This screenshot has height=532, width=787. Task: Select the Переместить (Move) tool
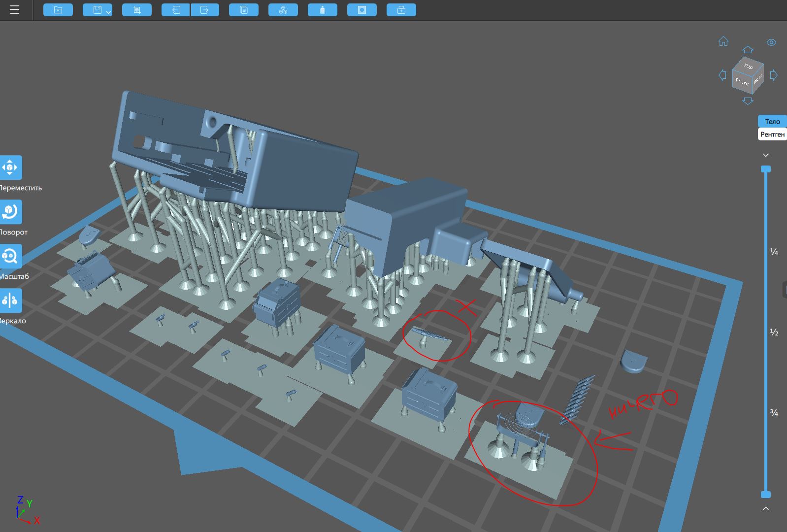(10, 167)
